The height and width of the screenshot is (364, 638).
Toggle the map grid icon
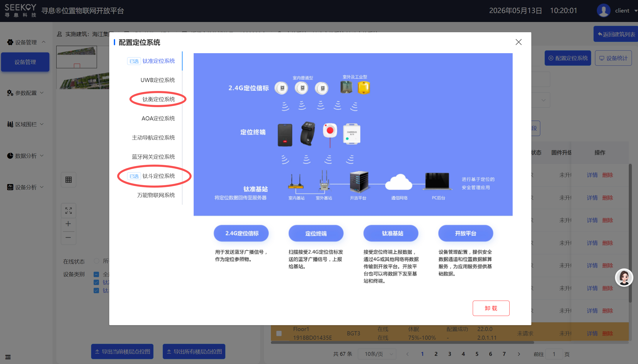point(69,180)
